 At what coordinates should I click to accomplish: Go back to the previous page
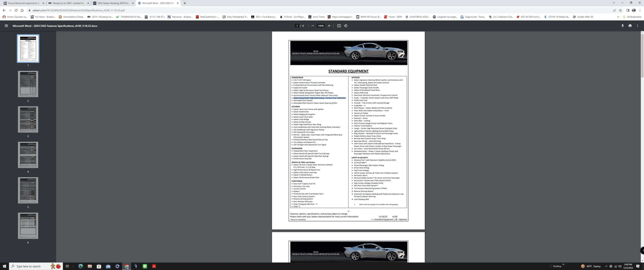click(x=4, y=10)
